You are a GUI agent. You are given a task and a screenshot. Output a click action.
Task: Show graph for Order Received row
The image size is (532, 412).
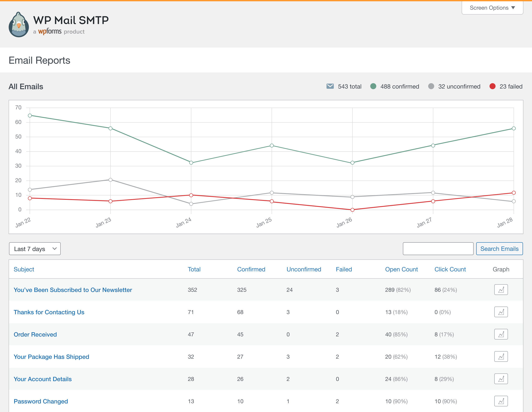501,334
